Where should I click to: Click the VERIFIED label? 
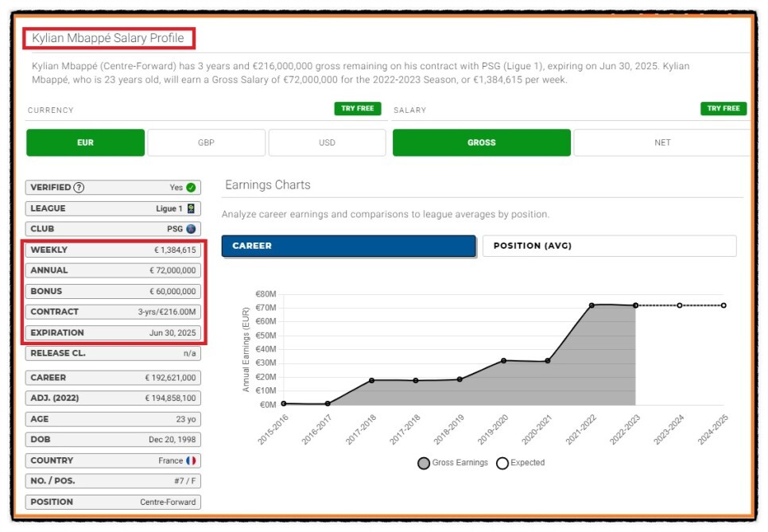click(50, 187)
